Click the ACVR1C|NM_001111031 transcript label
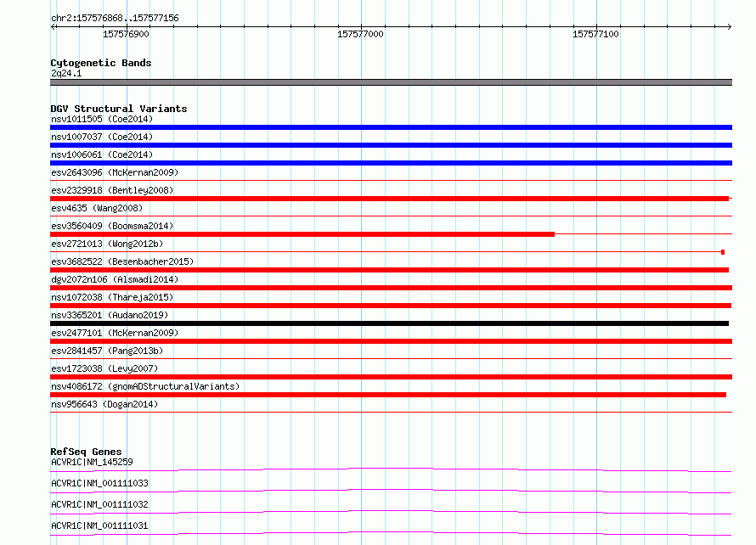Viewport: 756px width, 545px height. [99, 525]
